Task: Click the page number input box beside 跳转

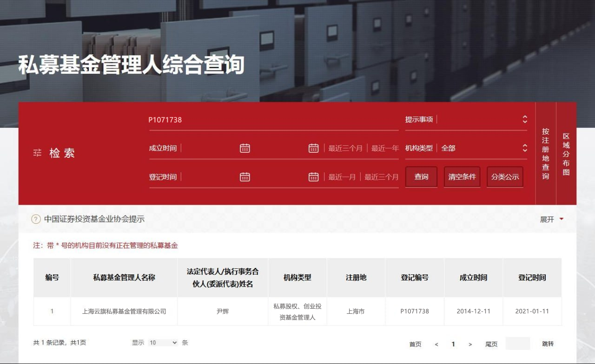Action: pyautogui.click(x=518, y=344)
